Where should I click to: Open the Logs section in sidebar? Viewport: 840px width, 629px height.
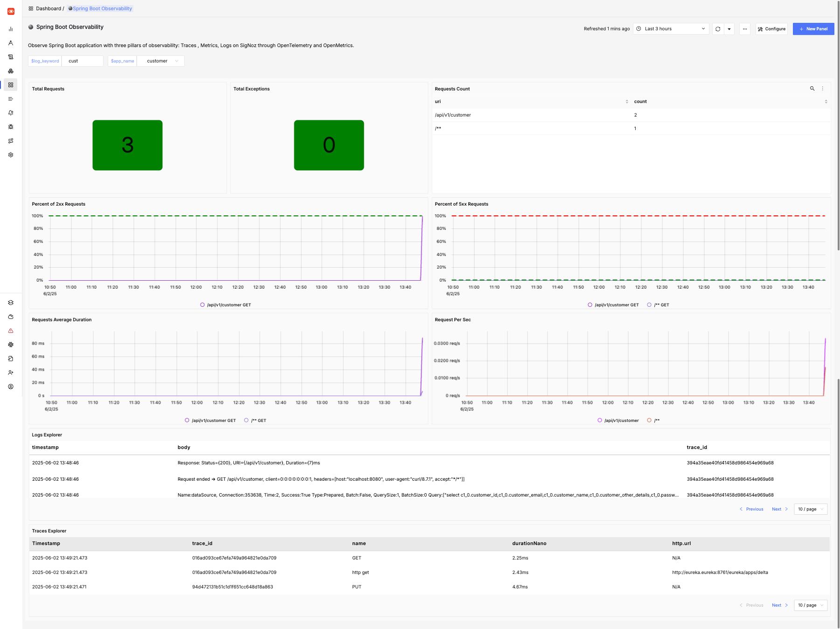tap(11, 57)
